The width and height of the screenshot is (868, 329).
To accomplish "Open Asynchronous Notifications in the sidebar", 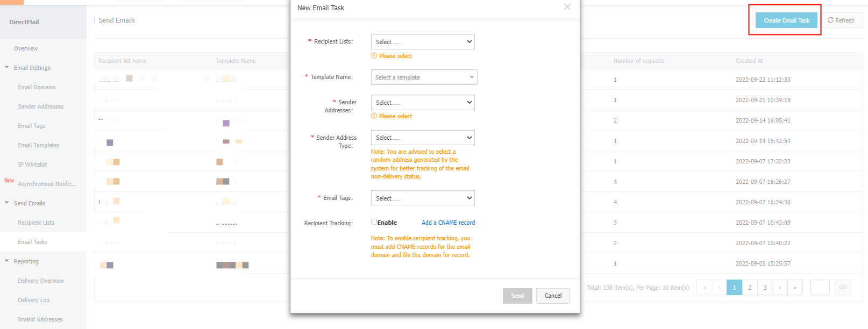I will [47, 184].
